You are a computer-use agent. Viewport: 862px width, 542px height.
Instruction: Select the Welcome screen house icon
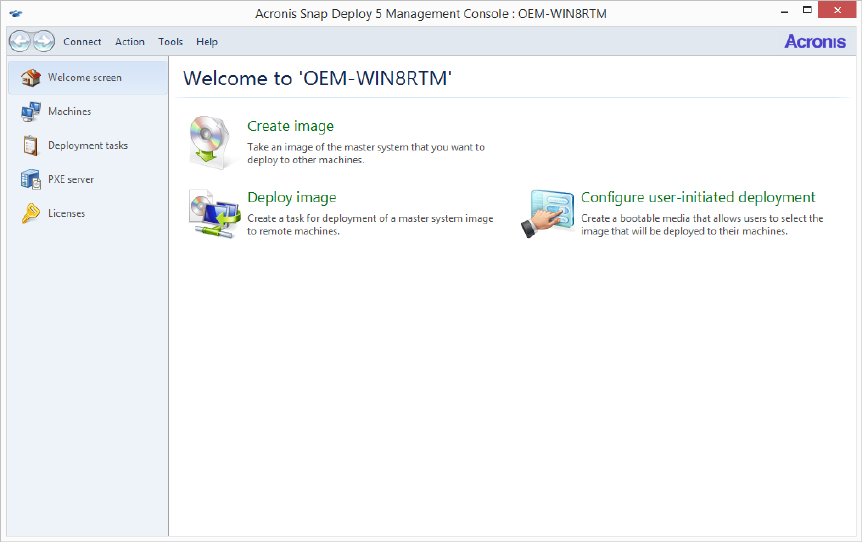[31, 78]
